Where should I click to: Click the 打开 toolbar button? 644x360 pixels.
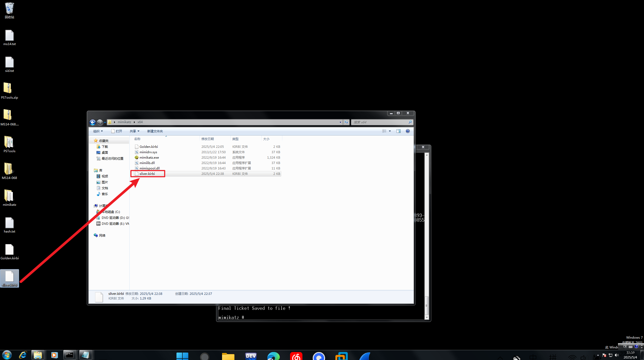click(117, 131)
